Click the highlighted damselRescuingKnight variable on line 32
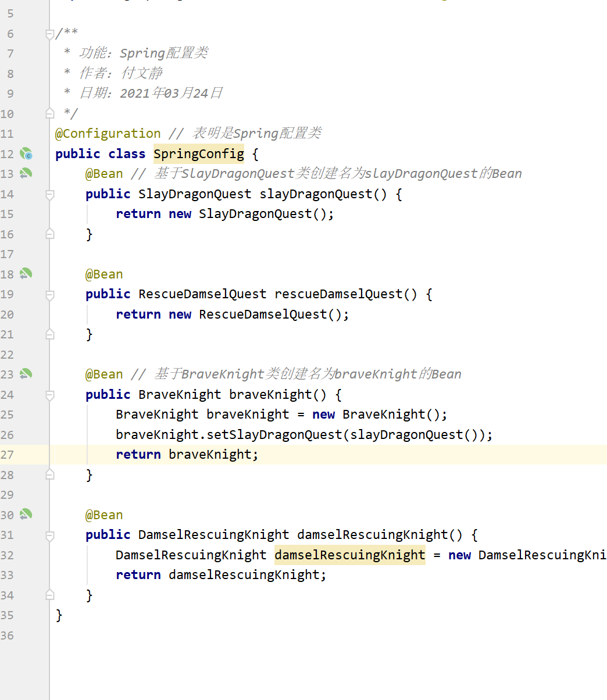Image resolution: width=607 pixels, height=700 pixels. point(350,555)
